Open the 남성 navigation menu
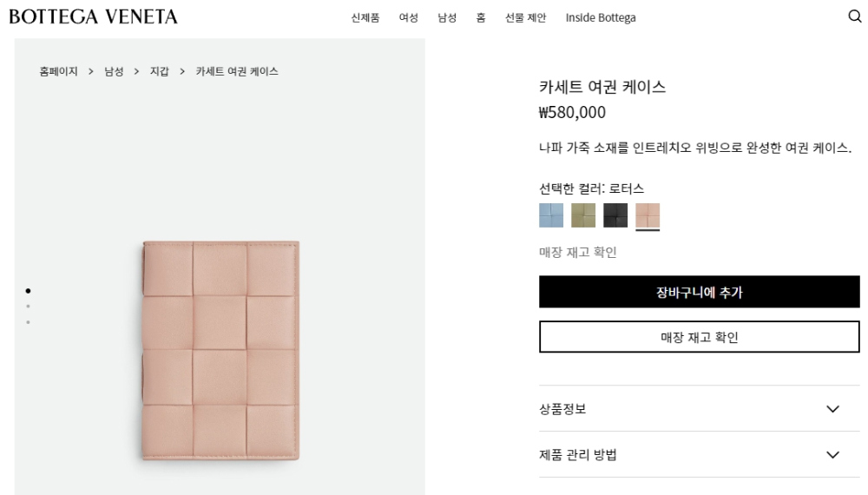This screenshot has height=495, width=868. coord(447,18)
